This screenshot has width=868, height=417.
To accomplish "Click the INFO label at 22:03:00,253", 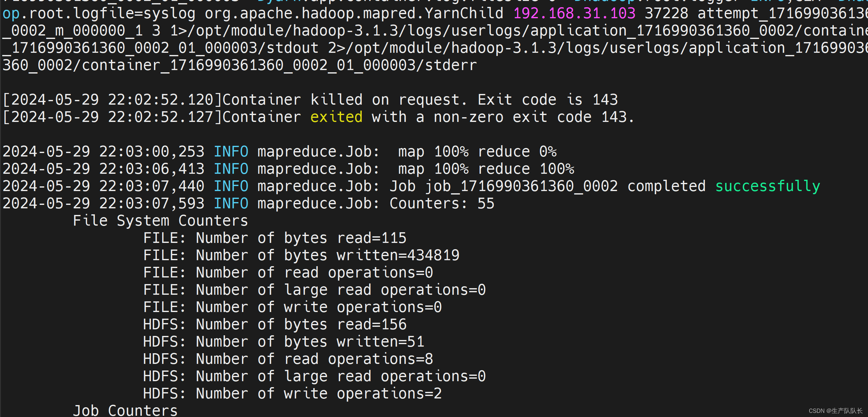I will coord(231,151).
